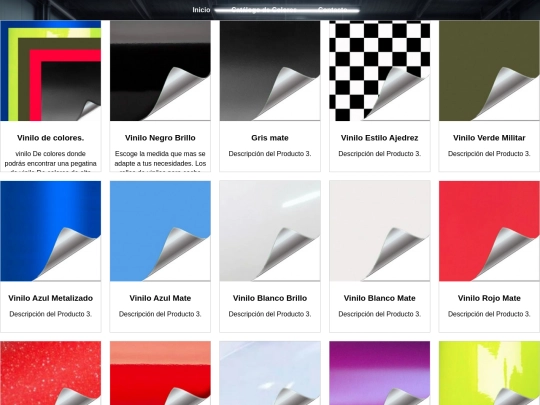Go to the Inicio navigation link
This screenshot has height=405, width=540.
201,10
